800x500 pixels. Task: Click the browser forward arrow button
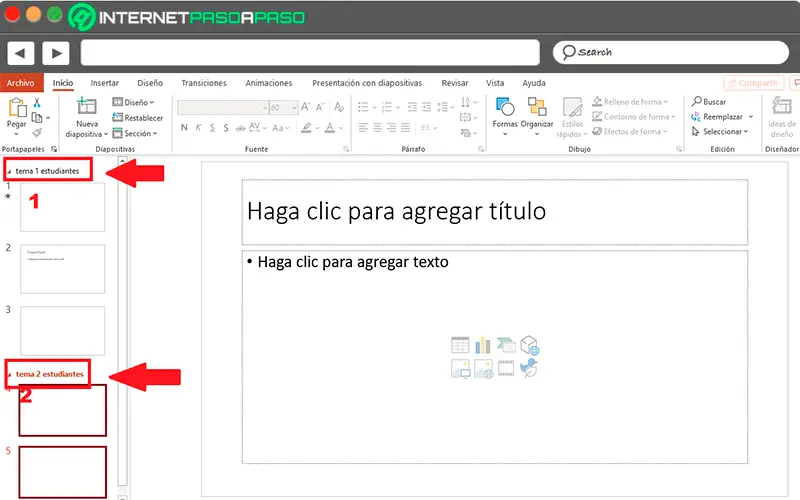pyautogui.click(x=56, y=53)
